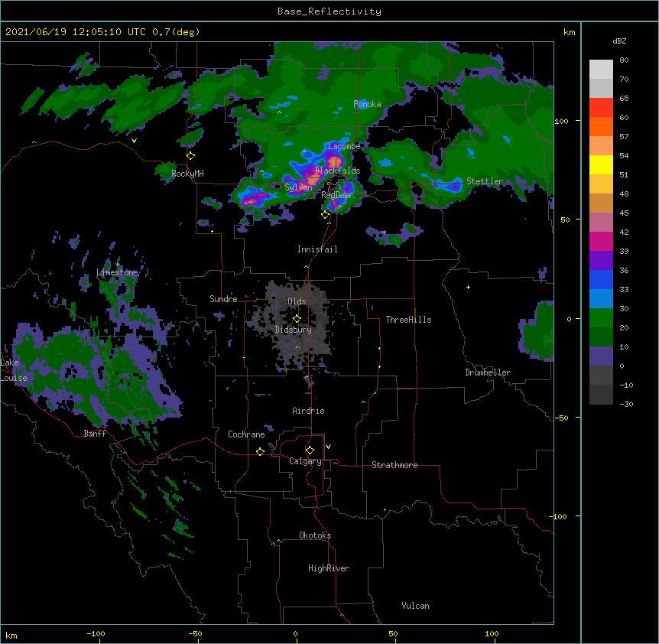Click the yellow V marker northeast of Calgary

point(328,447)
